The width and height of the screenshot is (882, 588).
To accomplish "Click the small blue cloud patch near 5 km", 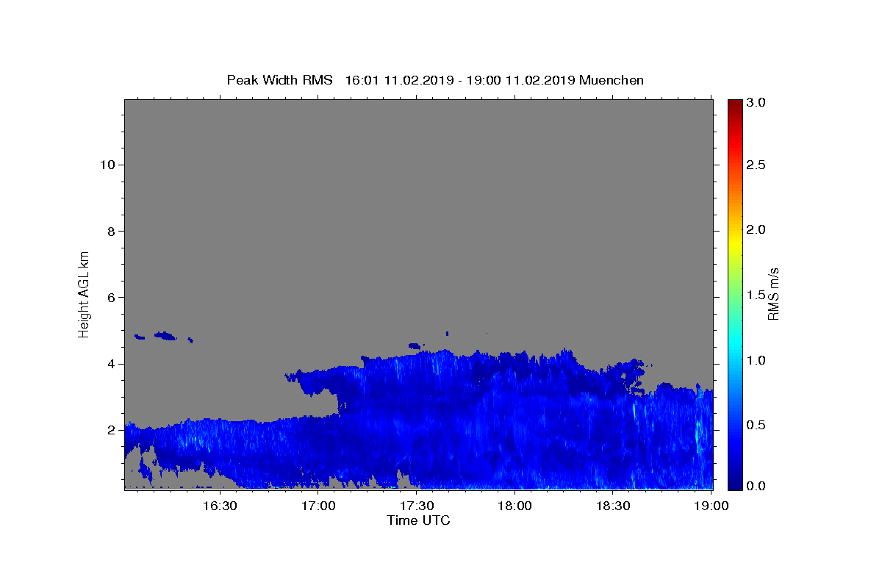I will point(165,336).
